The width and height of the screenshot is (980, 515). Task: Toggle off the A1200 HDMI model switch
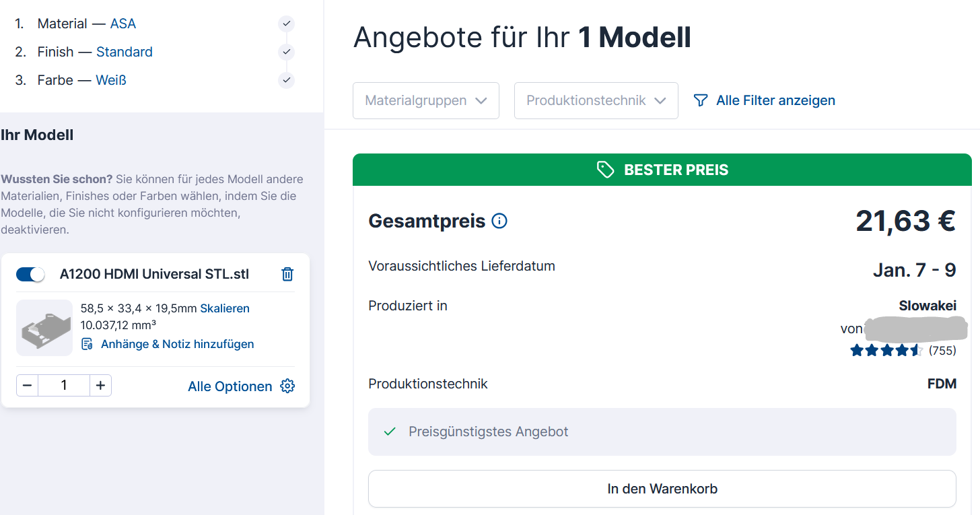[30, 274]
